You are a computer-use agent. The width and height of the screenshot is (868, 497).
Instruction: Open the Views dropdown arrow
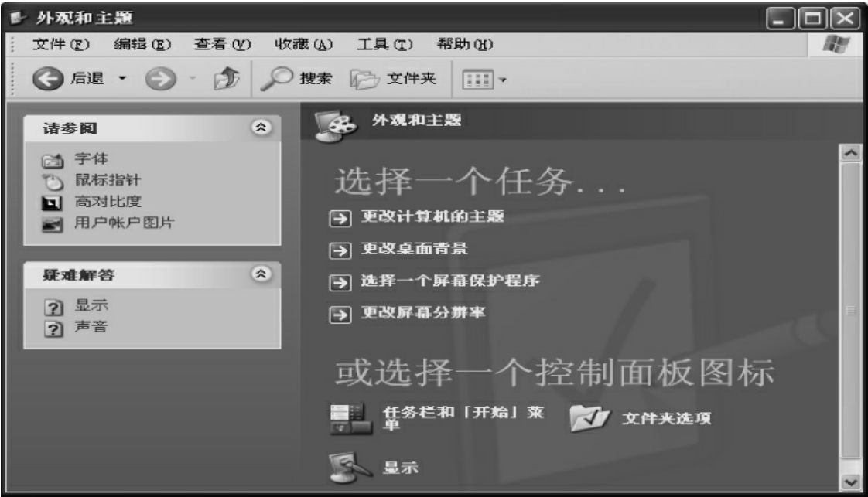[503, 80]
